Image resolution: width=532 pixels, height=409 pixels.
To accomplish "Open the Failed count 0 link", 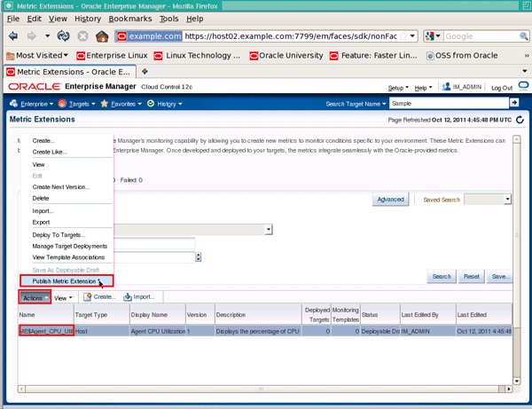I will (140, 180).
